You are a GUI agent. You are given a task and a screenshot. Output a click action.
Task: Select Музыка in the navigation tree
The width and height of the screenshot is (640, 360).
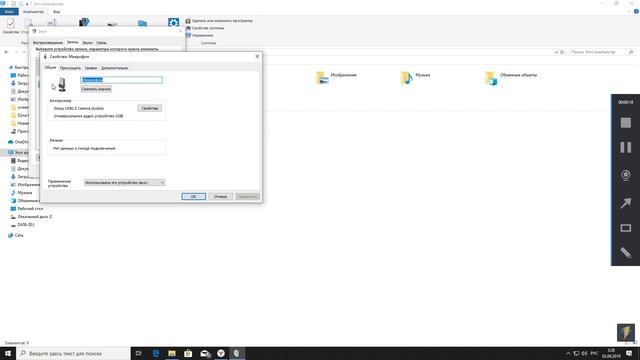(x=22, y=192)
